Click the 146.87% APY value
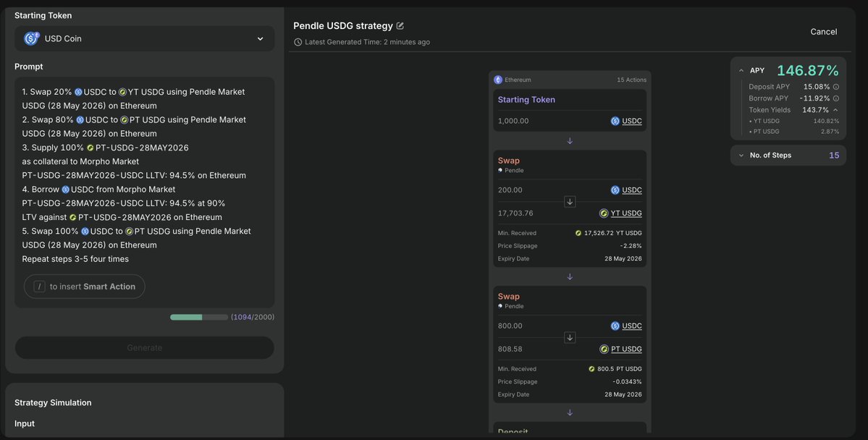 [808, 71]
